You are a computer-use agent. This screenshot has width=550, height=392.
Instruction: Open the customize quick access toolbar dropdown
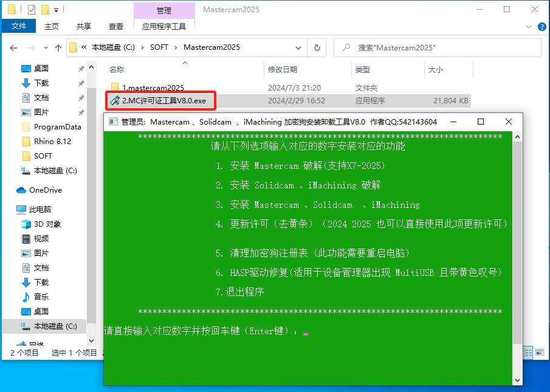[x=56, y=10]
